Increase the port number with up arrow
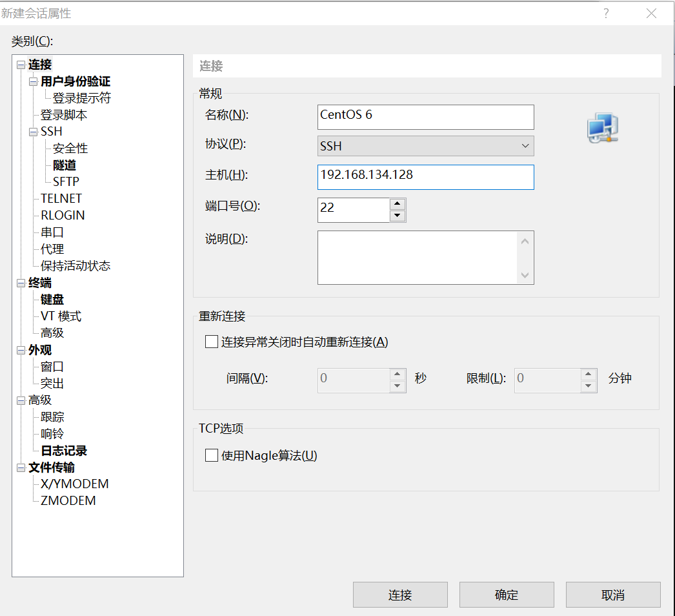This screenshot has width=675, height=616. click(398, 204)
